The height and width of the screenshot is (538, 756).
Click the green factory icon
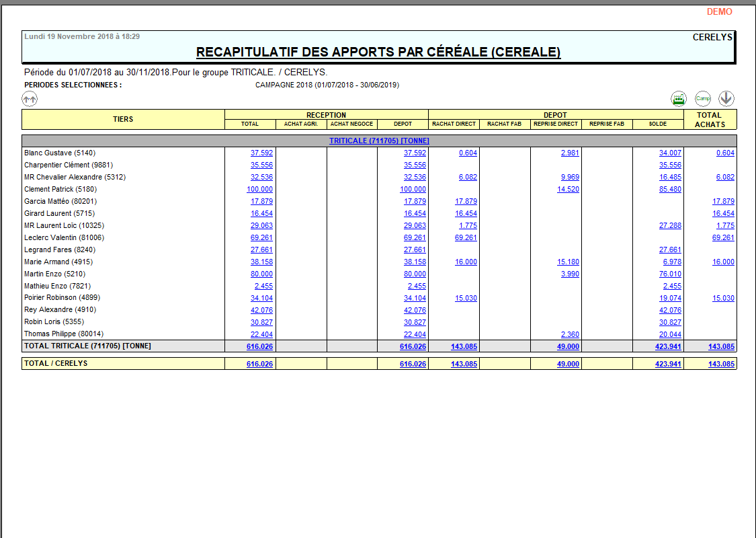[679, 99]
